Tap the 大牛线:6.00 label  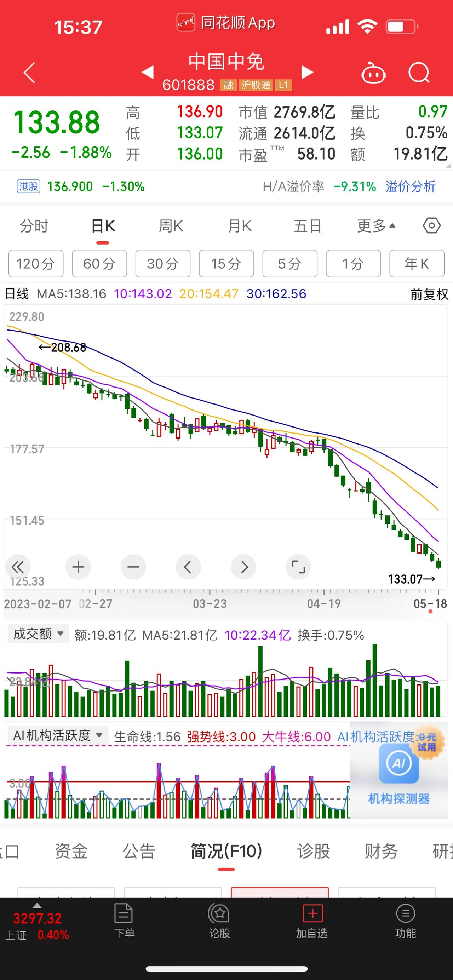(x=296, y=737)
